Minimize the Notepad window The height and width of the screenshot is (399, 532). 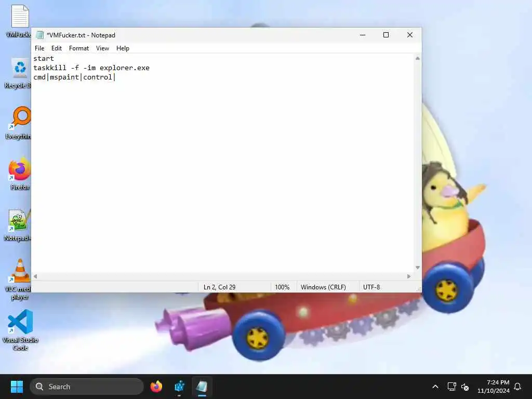(363, 35)
